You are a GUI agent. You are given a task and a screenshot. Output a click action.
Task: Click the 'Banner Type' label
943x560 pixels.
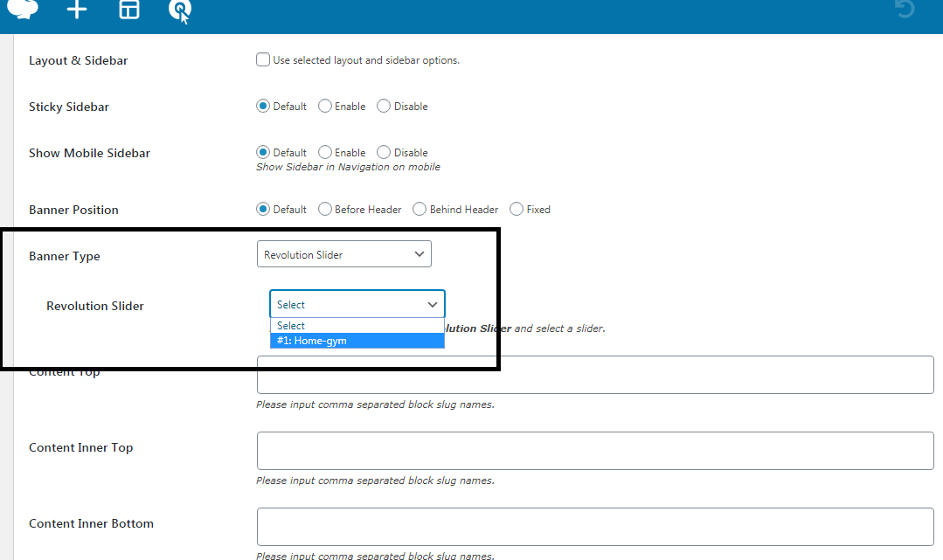65,256
